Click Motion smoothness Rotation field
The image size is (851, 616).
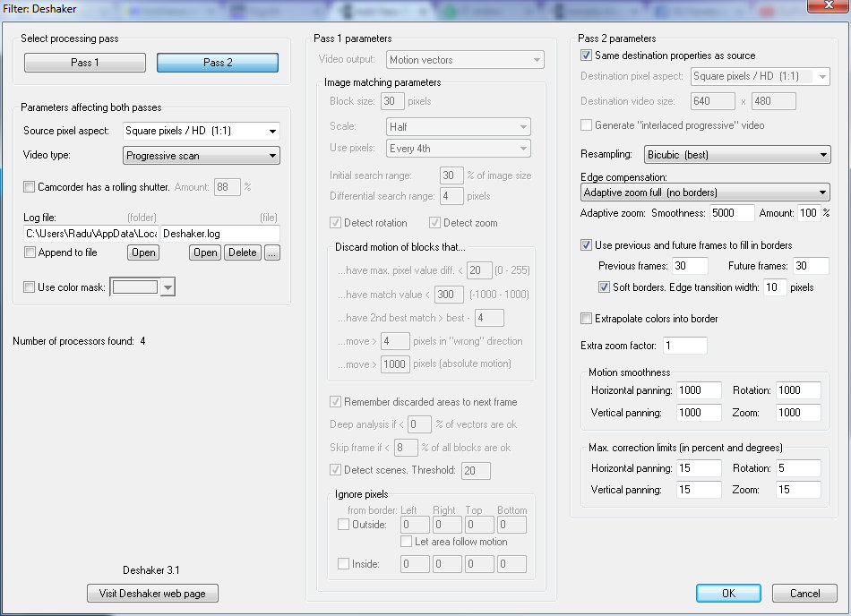[798, 390]
